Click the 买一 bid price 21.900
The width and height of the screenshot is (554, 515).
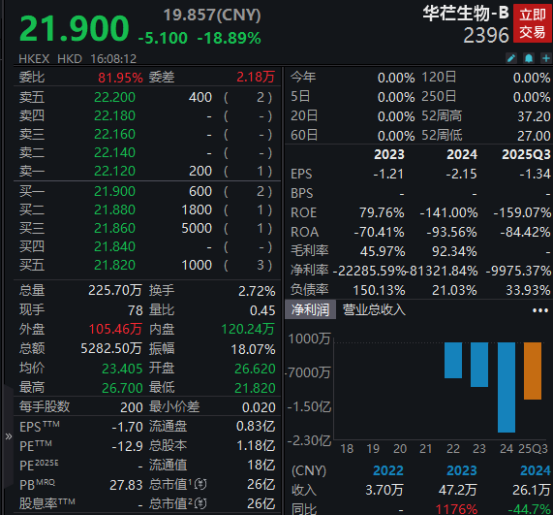[115, 191]
